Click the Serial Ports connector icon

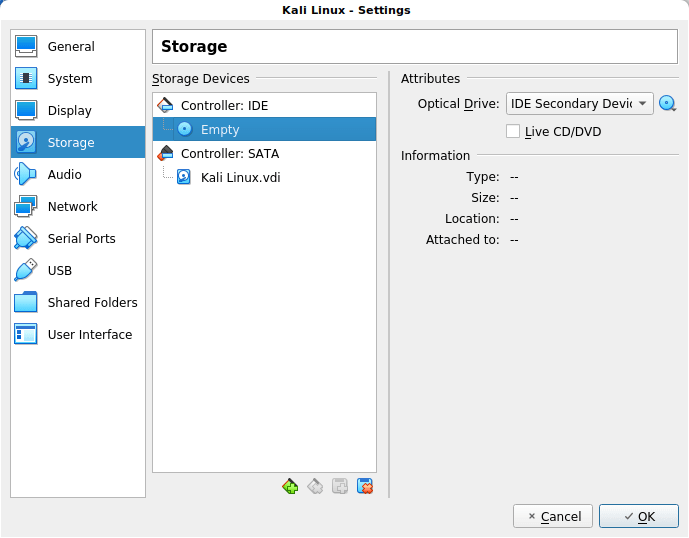pos(25,238)
